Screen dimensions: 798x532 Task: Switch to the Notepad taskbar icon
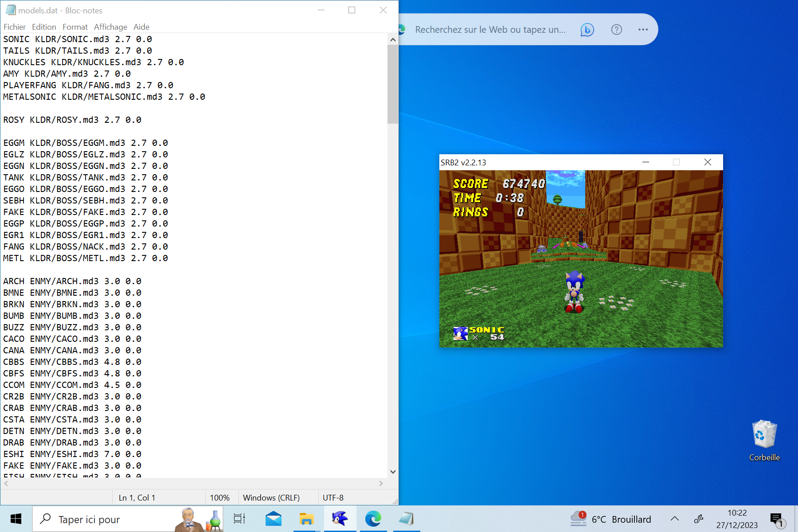[x=406, y=519]
